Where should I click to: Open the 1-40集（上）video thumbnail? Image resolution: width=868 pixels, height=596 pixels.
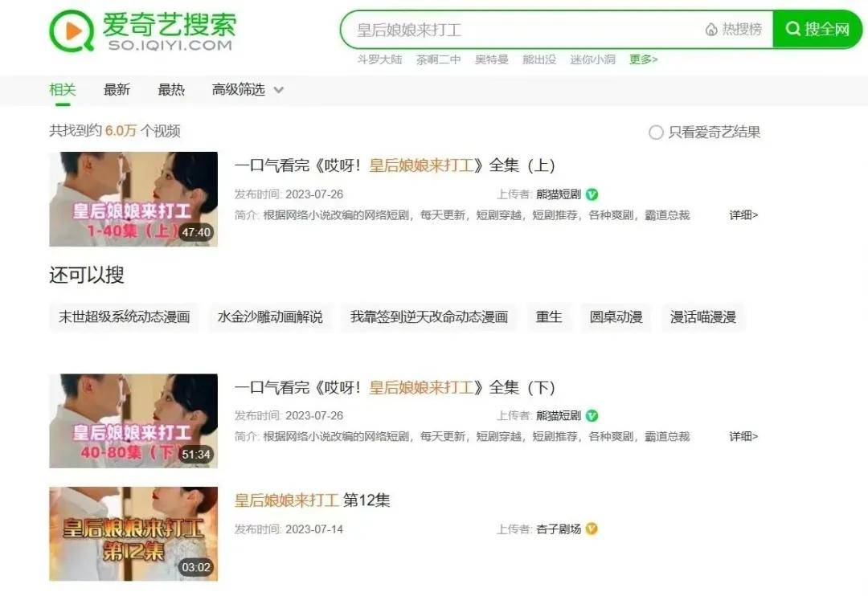coord(133,199)
